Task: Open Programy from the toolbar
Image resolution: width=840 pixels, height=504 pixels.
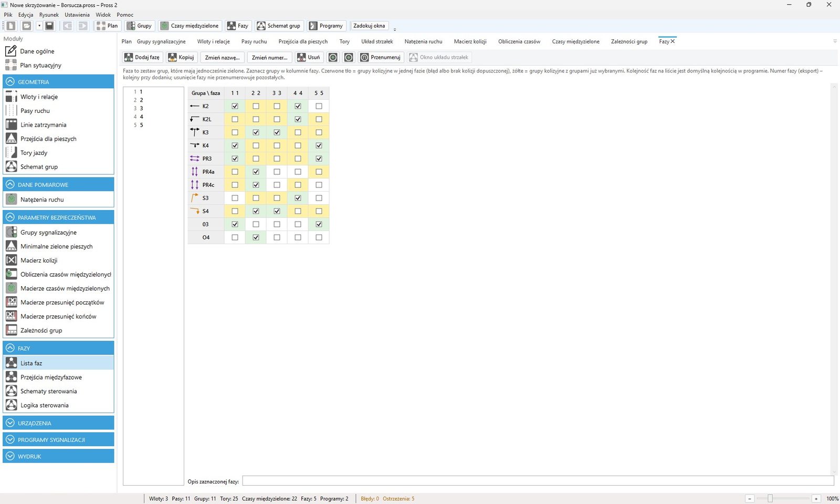Action: [326, 26]
